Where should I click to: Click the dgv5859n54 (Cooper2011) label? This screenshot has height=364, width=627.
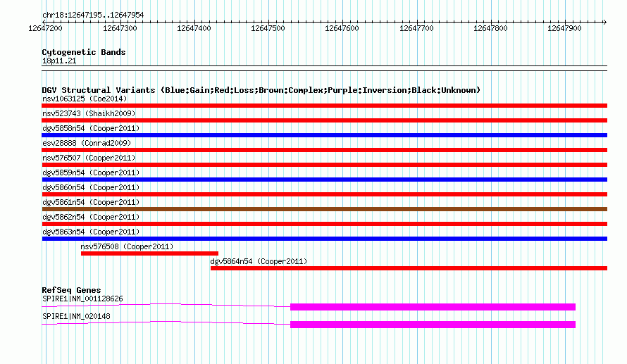click(91, 172)
